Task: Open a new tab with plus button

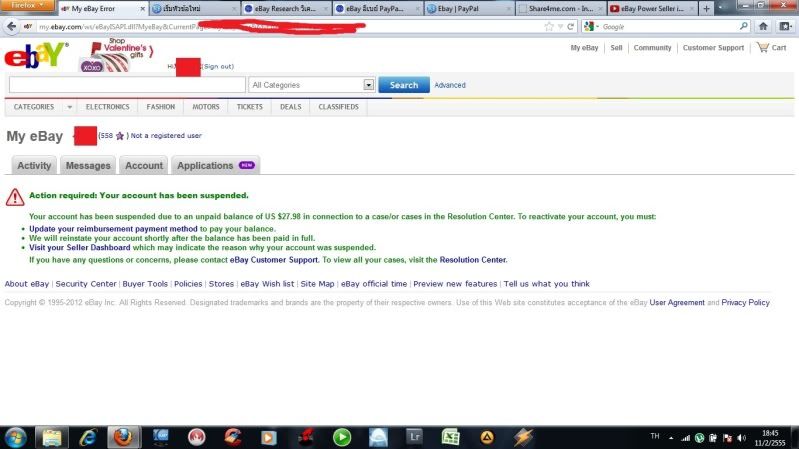Action: [x=706, y=9]
